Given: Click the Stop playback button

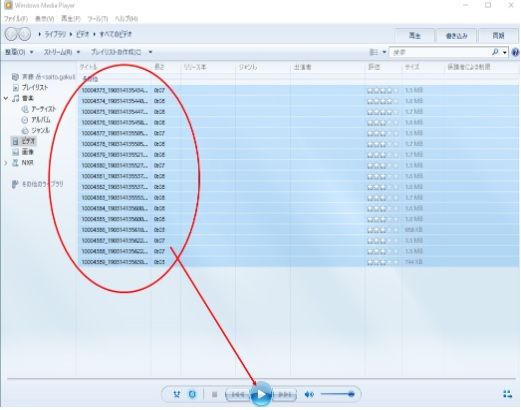Looking at the screenshot, I should pos(214,395).
